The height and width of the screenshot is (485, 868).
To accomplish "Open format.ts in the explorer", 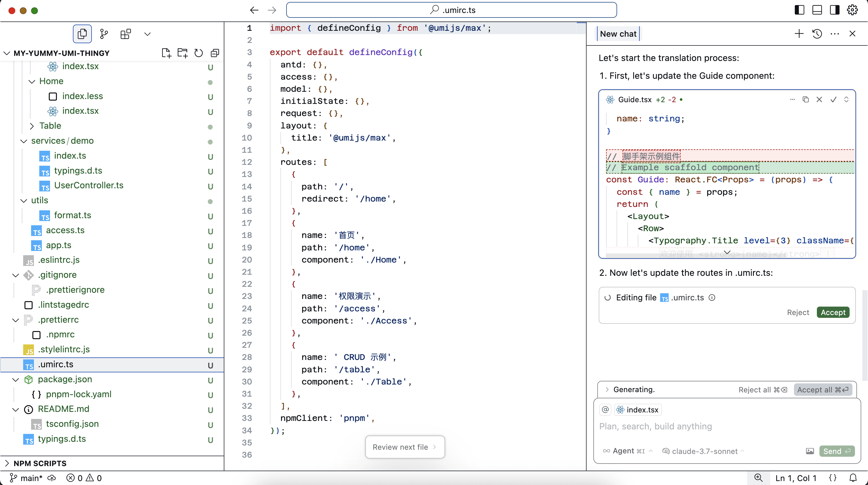I will point(72,215).
